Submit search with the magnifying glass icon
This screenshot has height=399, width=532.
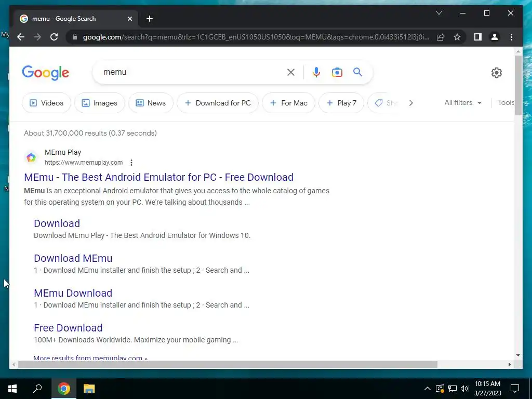click(357, 72)
